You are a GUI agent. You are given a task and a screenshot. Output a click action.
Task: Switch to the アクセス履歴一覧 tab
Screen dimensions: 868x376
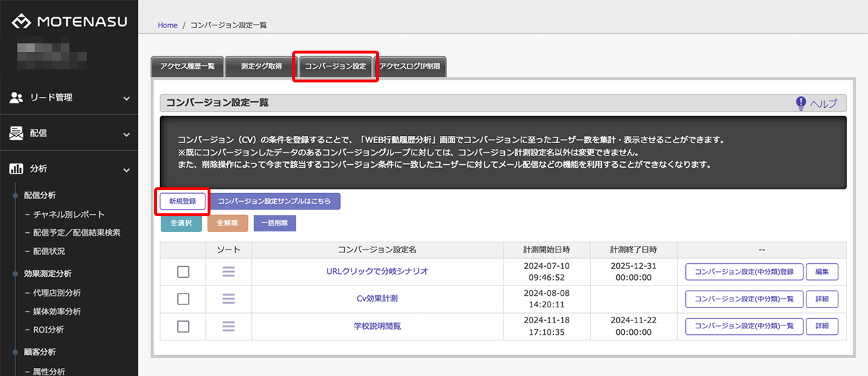pyautogui.click(x=187, y=67)
